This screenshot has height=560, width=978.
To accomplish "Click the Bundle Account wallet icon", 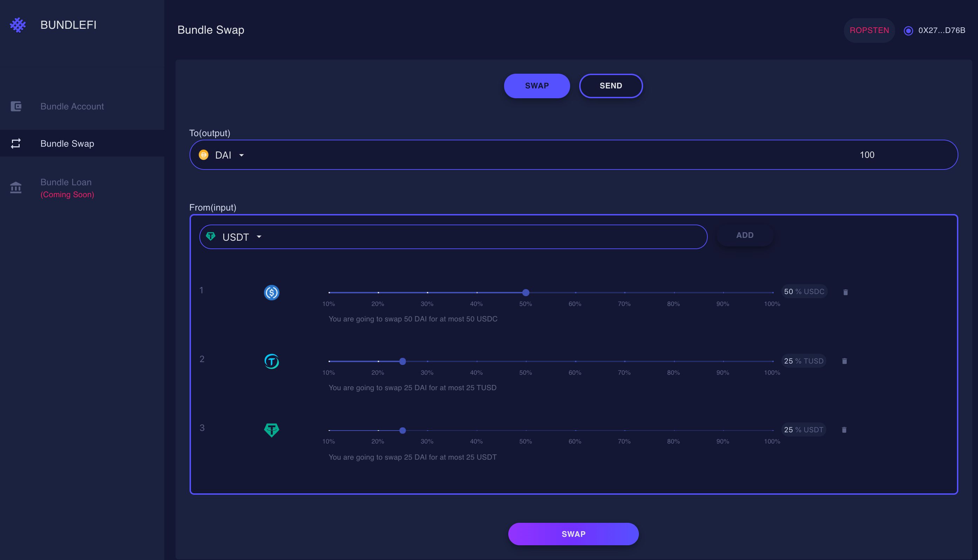I will tap(16, 106).
